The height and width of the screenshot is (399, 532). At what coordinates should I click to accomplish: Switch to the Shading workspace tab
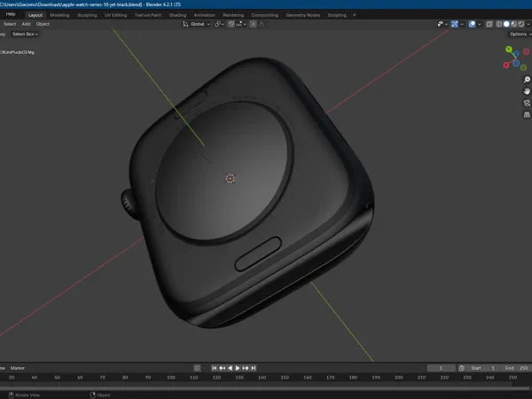click(x=177, y=15)
